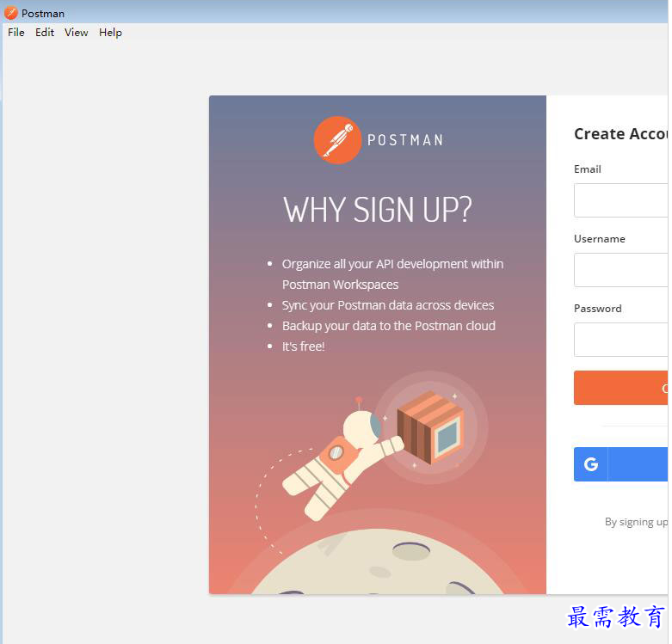This screenshot has width=672, height=644.
Task: Click 'Backup your data to the Postman cloud'
Action: click(x=389, y=326)
